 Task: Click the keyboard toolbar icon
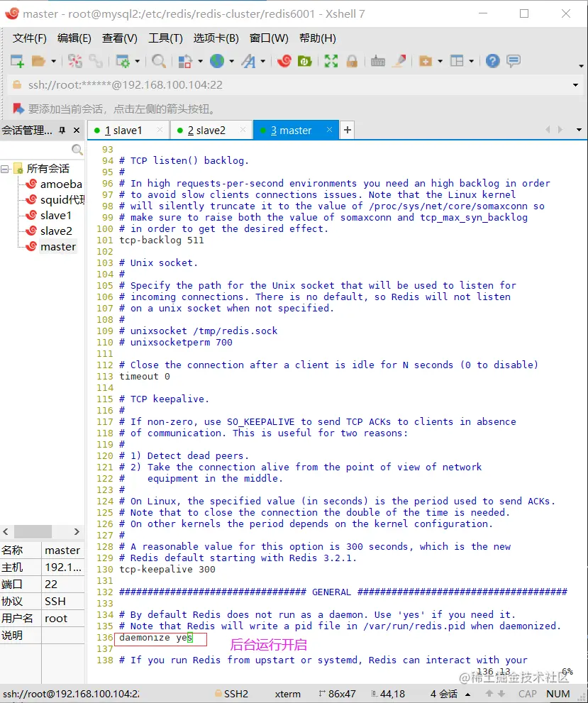(378, 61)
